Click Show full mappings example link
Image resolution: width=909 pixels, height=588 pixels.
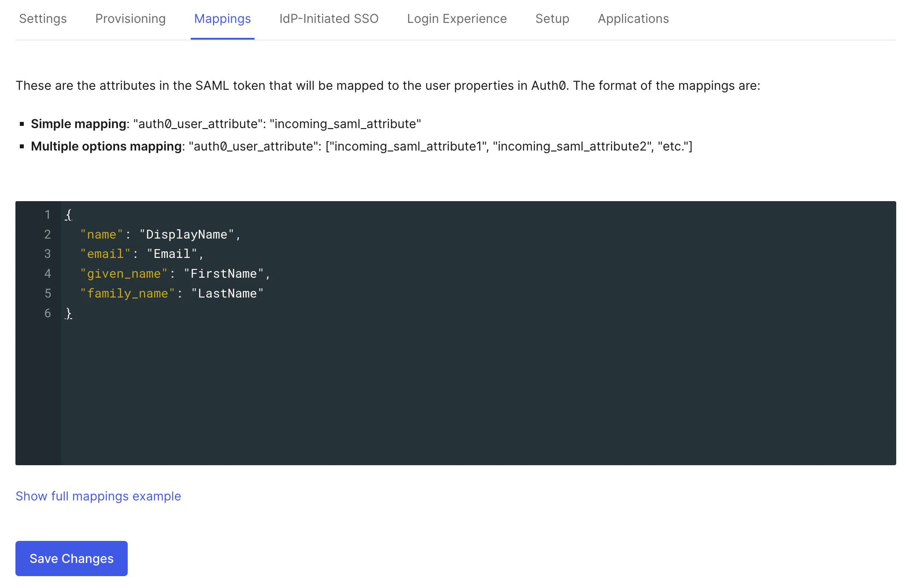pyautogui.click(x=98, y=496)
